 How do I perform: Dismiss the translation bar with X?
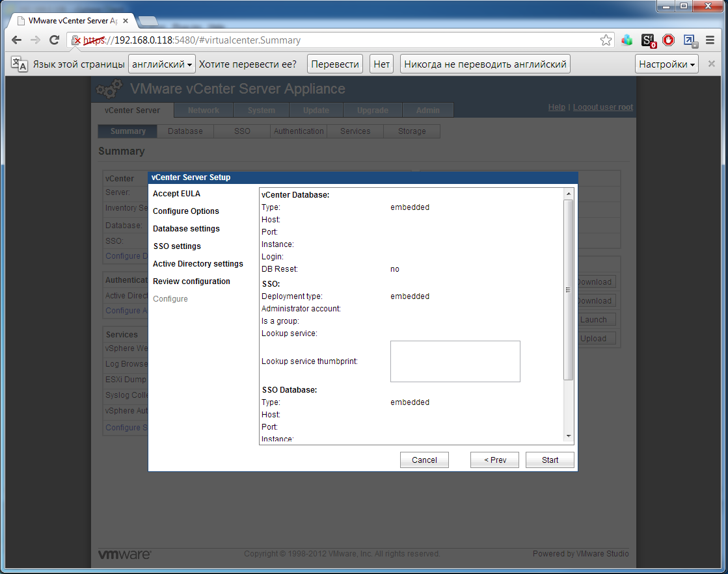[711, 64]
